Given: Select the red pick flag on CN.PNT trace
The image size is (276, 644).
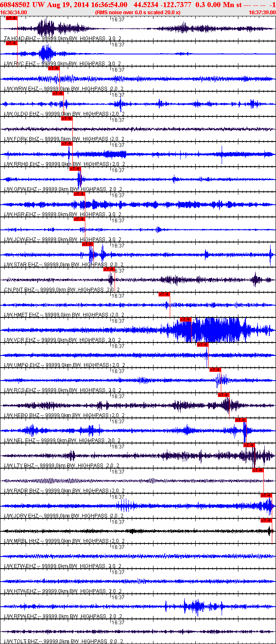Looking at the screenshot, I should pyautogui.click(x=109, y=269).
